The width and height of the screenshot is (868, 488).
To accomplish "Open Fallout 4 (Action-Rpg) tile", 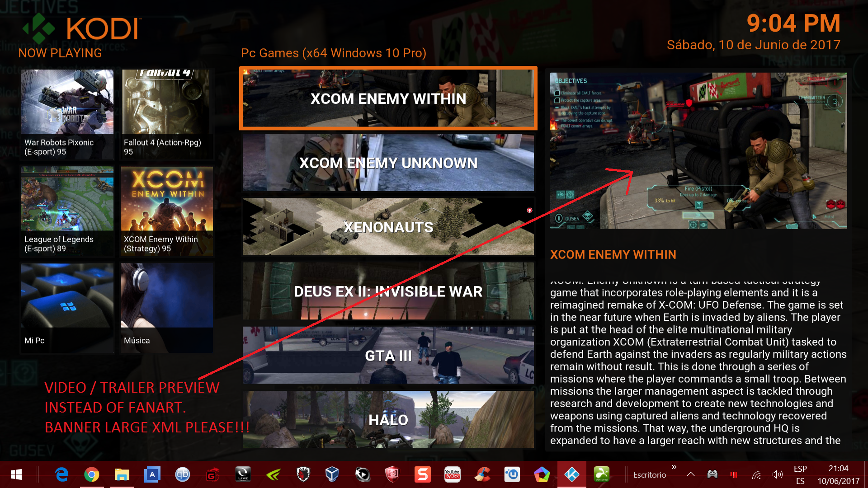I will [166, 114].
